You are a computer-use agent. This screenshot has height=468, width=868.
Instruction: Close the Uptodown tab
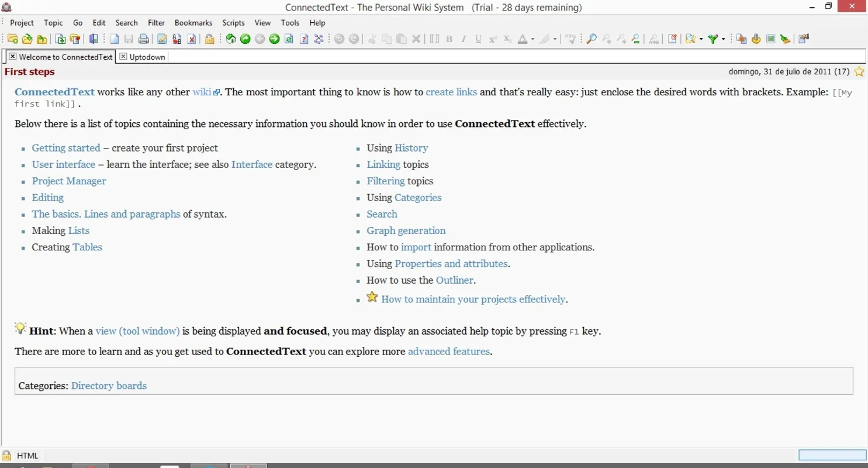click(x=123, y=57)
